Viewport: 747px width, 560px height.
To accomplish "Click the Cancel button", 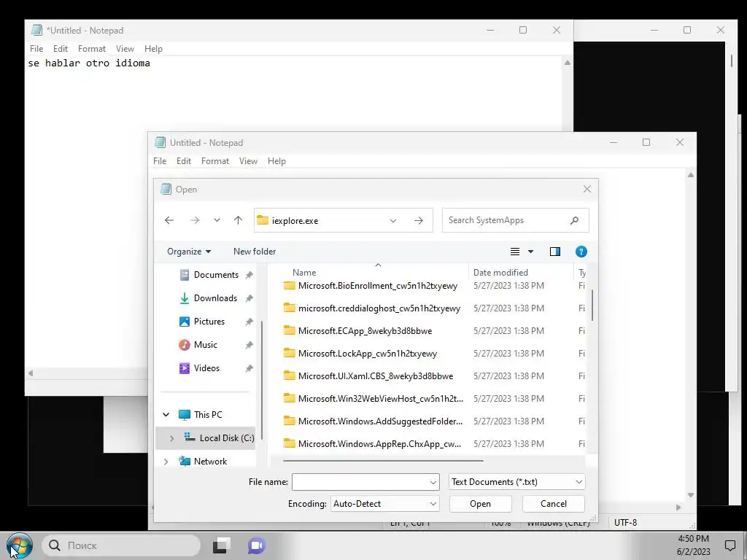I will (554, 504).
